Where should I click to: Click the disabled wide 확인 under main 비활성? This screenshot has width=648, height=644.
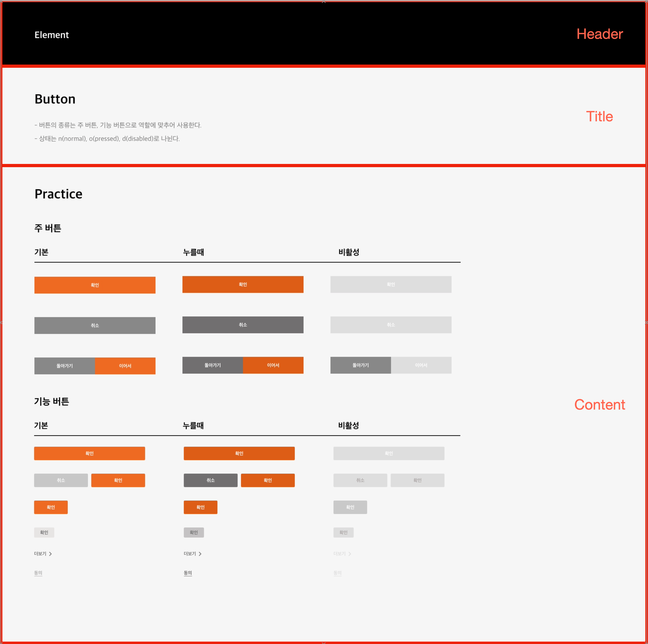(391, 284)
